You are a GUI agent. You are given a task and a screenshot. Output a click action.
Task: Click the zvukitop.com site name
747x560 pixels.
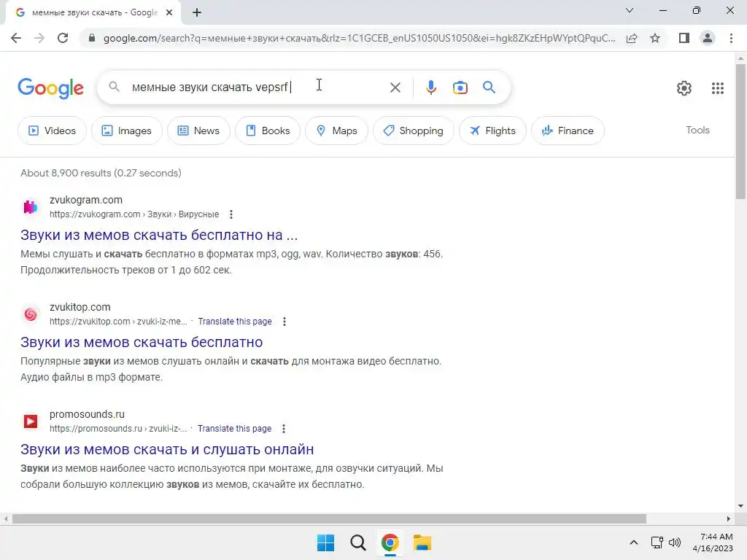pos(80,307)
